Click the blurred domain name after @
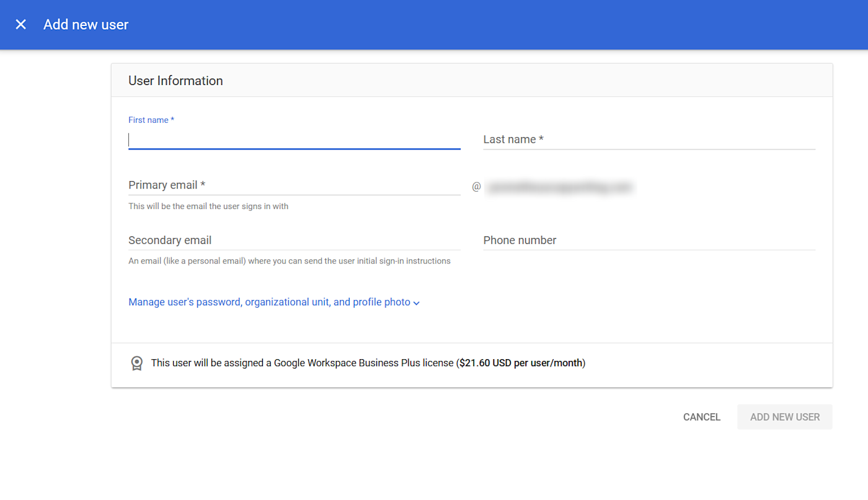The width and height of the screenshot is (868, 500). pyautogui.click(x=559, y=187)
